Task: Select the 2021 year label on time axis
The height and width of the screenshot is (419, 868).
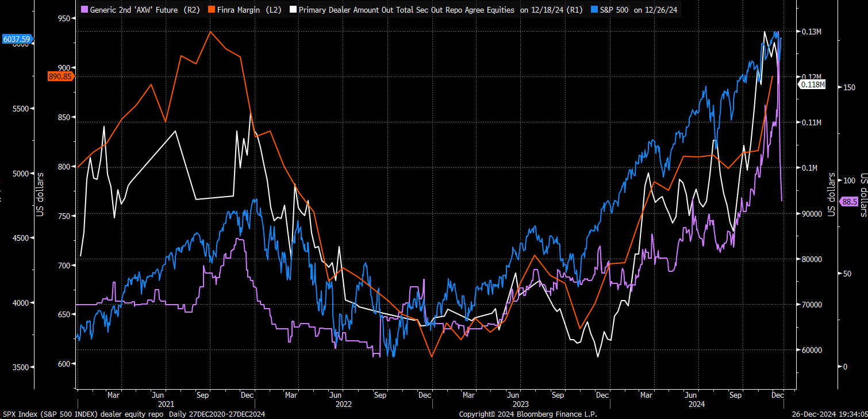Action: [165, 404]
